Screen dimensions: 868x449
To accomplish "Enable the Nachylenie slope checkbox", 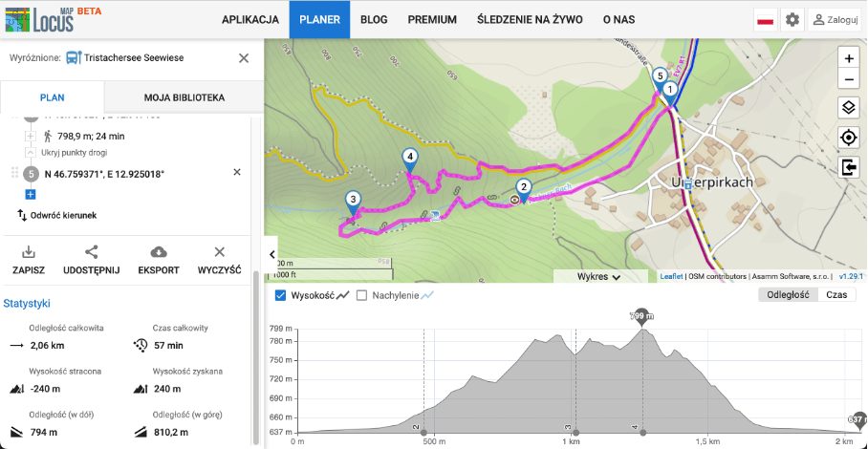I will [362, 295].
